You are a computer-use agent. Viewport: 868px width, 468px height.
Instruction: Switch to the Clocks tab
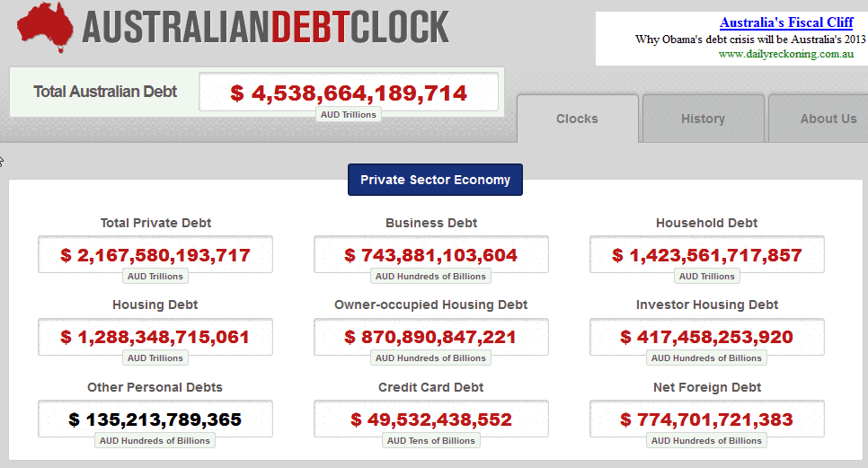point(577,119)
